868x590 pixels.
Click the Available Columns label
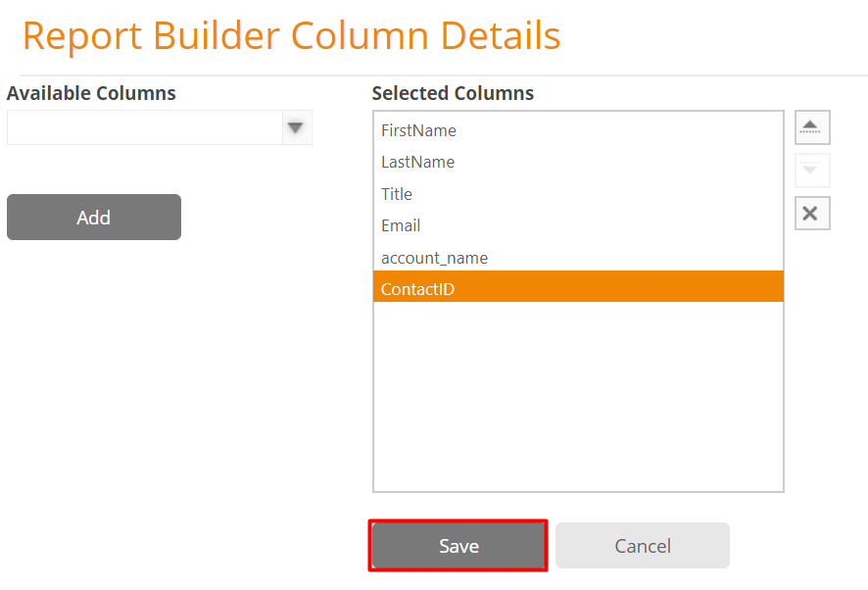(x=91, y=93)
